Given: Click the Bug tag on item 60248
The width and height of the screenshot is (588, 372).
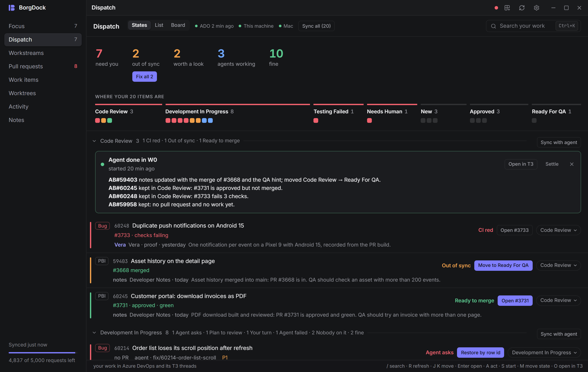Looking at the screenshot, I should [102, 226].
